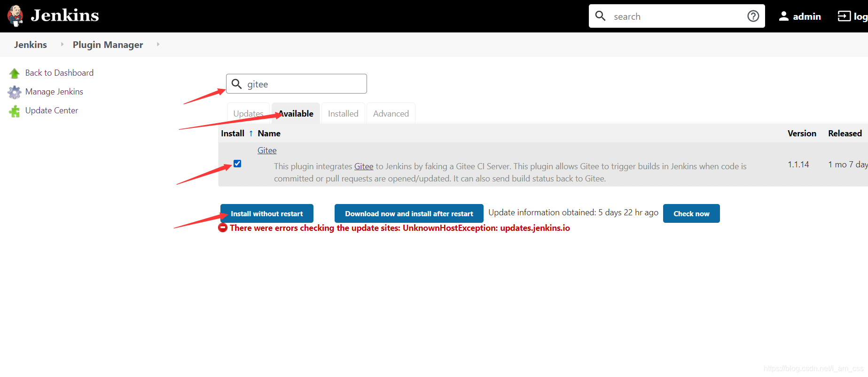Open the Gitee plugin name link

[x=267, y=150]
